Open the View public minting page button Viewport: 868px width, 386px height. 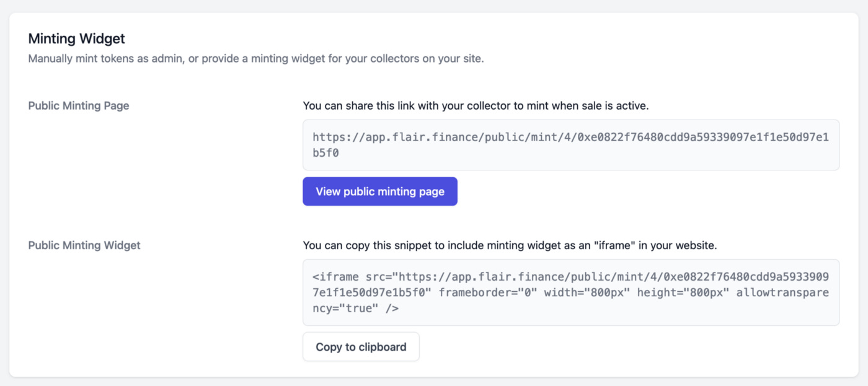(x=380, y=191)
